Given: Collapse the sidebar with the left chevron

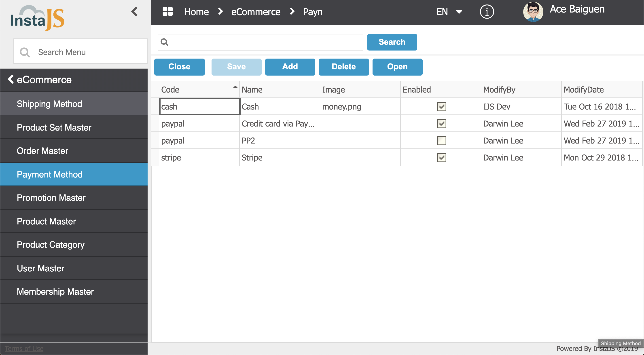Looking at the screenshot, I should point(134,11).
